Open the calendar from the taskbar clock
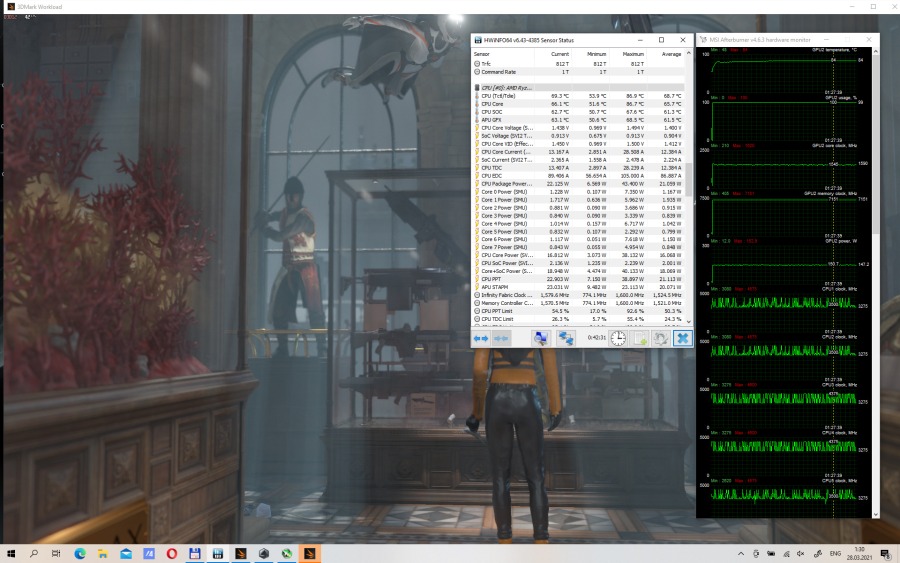This screenshot has height=563, width=900. pyautogui.click(x=859, y=554)
